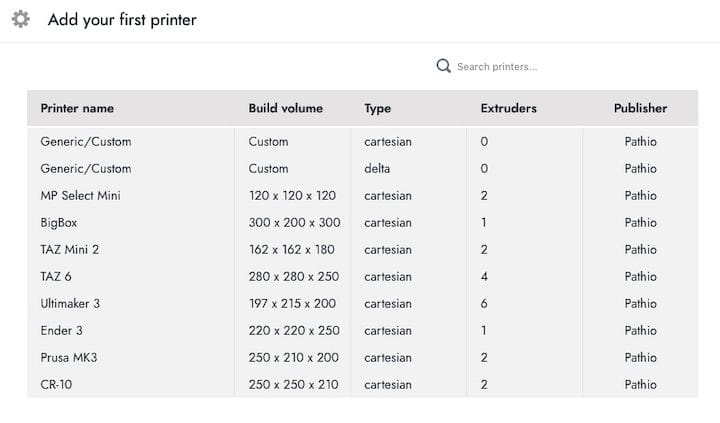The image size is (720, 423).
Task: Pick the Ender 3 printer row
Action: [x=60, y=331]
